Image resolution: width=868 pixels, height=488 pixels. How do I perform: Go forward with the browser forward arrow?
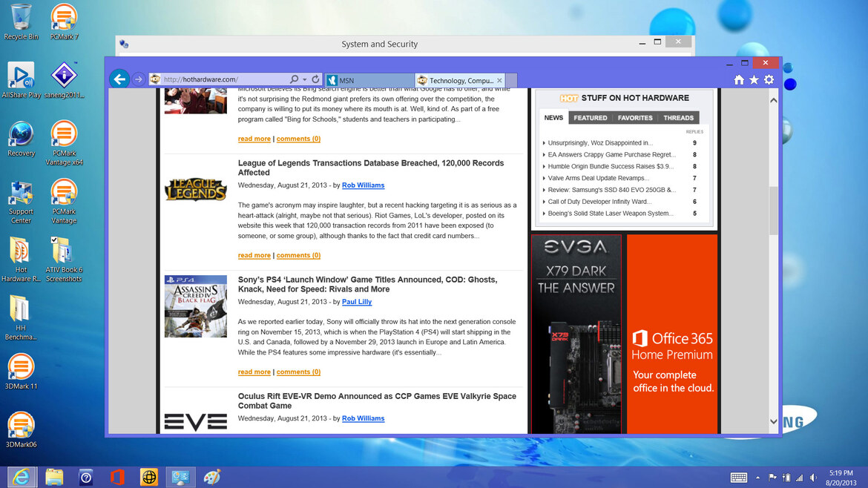click(x=139, y=79)
